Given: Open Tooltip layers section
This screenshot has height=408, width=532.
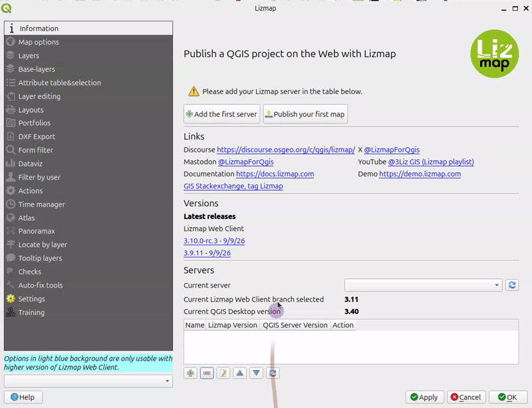Looking at the screenshot, I should pyautogui.click(x=88, y=258).
